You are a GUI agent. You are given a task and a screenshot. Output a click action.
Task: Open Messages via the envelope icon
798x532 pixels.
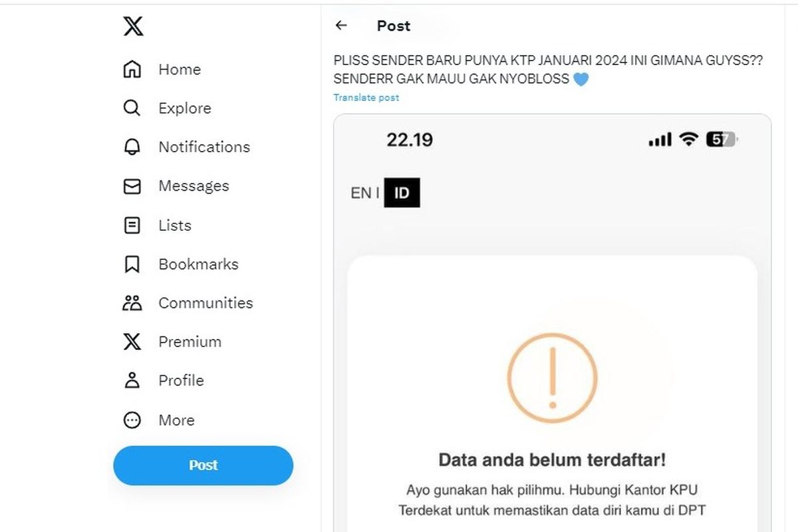tap(132, 186)
